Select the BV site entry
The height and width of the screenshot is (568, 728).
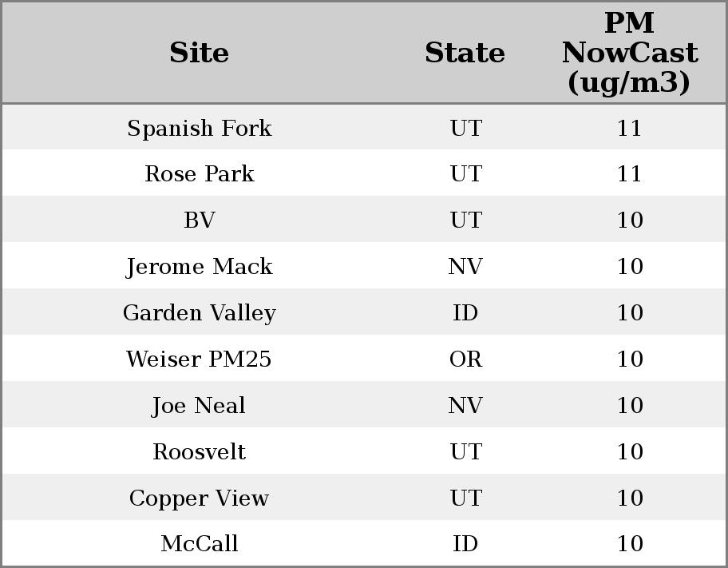199,220
